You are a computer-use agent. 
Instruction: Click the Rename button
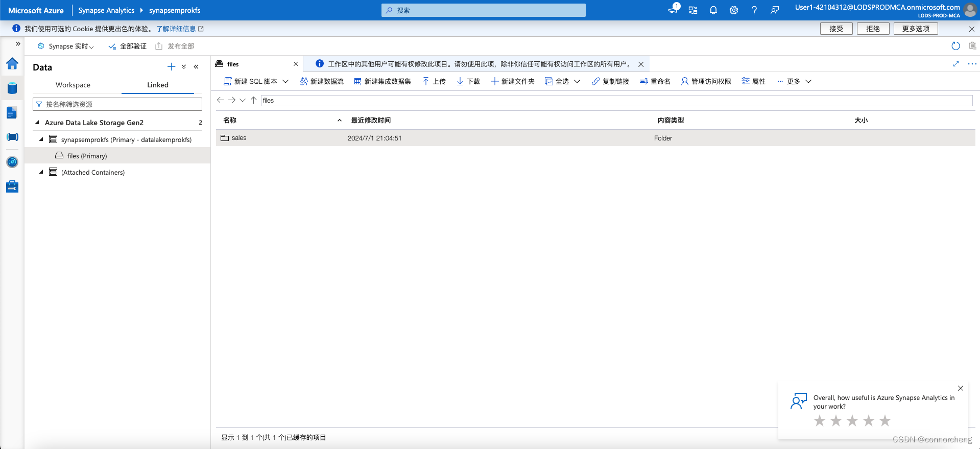(x=655, y=81)
